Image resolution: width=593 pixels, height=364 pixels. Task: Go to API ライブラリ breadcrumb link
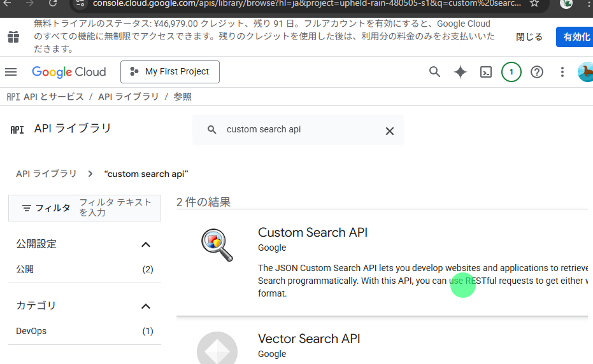click(x=128, y=97)
